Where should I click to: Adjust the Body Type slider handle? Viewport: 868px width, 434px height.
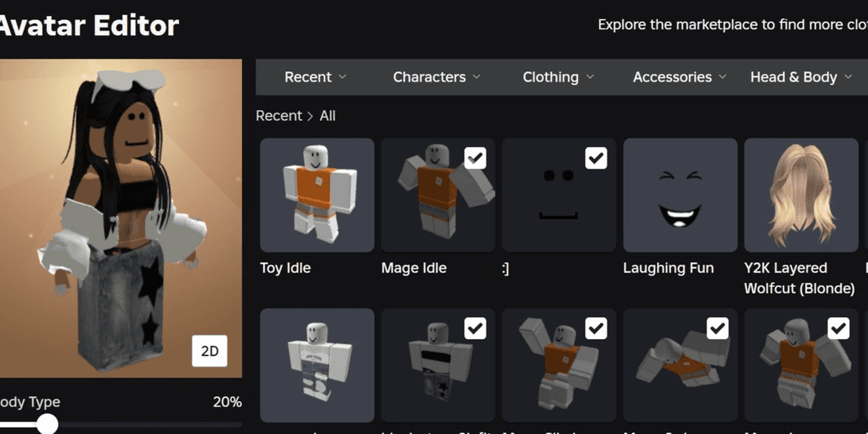[48, 424]
